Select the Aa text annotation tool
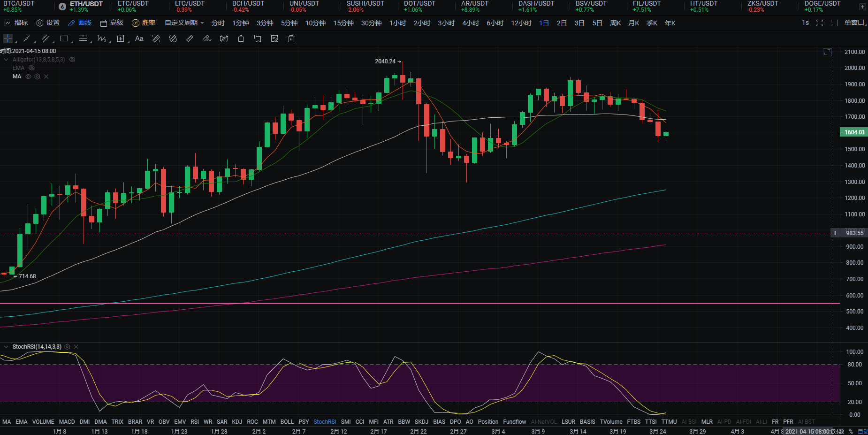868x435 pixels. coord(139,38)
